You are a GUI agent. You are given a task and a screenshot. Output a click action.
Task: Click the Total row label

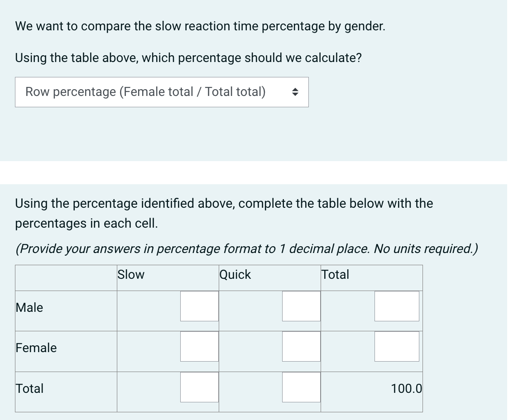coord(29,389)
